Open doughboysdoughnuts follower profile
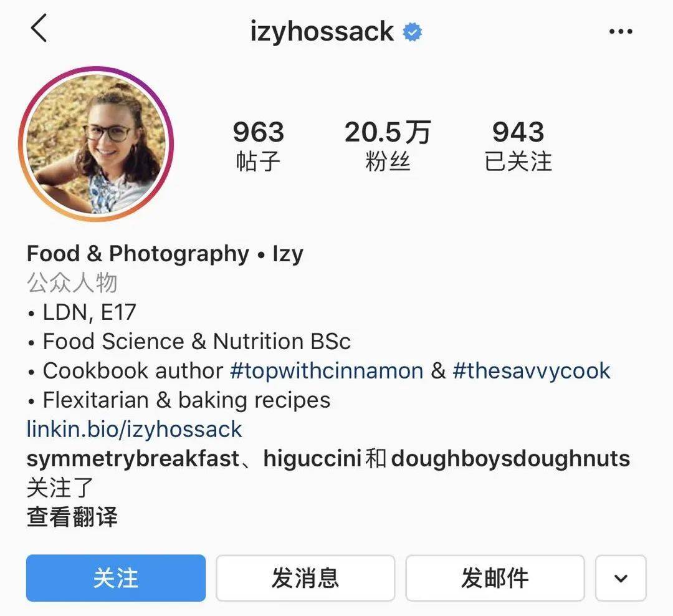This screenshot has width=673, height=616. (510, 458)
